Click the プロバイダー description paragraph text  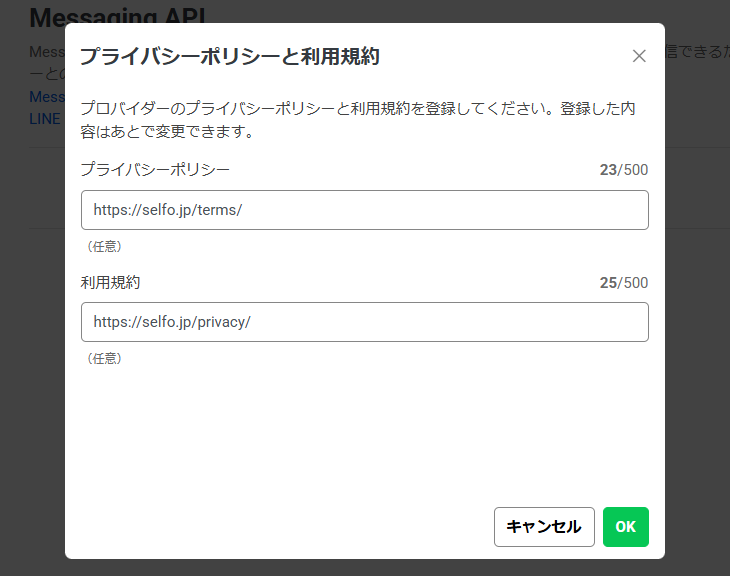coord(358,120)
